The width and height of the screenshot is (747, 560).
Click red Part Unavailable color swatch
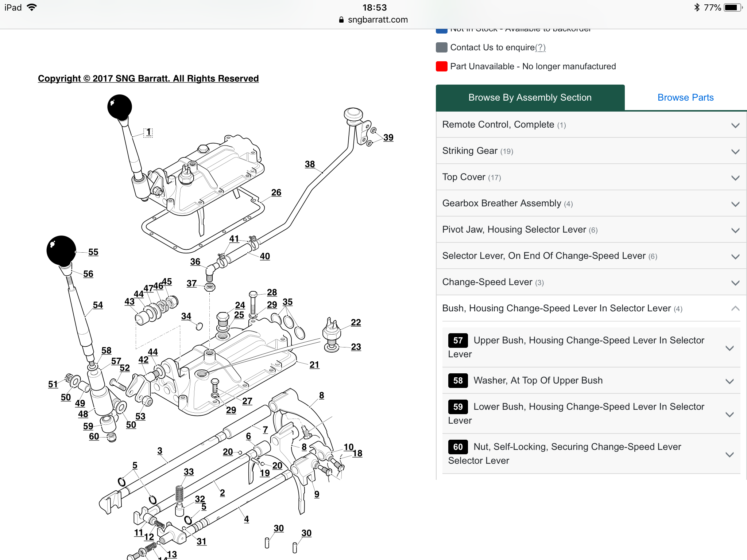[441, 66]
